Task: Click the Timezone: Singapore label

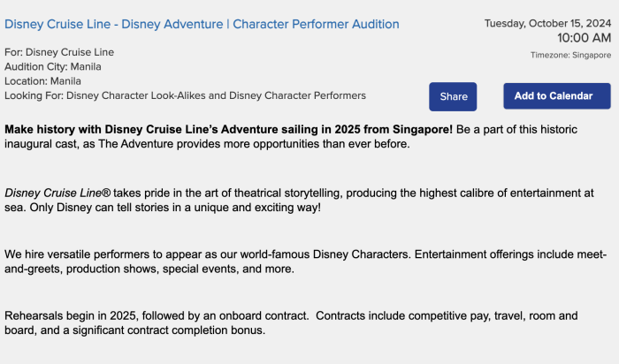Action: point(570,55)
